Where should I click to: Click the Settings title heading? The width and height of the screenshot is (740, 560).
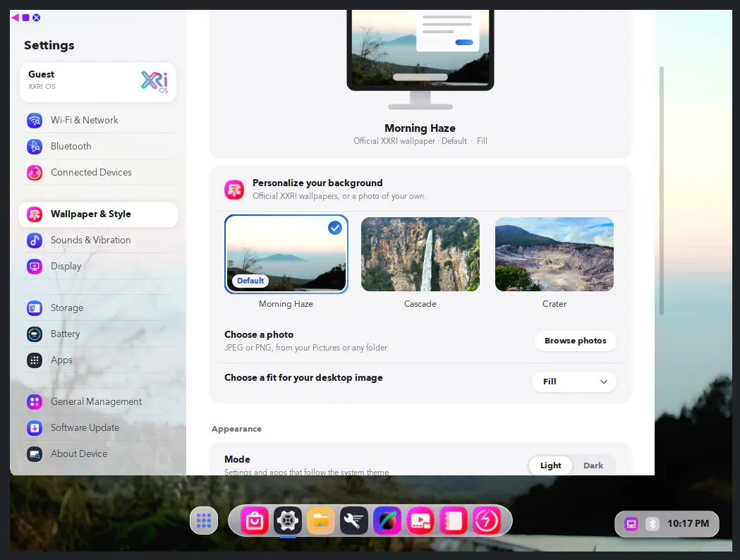click(49, 45)
